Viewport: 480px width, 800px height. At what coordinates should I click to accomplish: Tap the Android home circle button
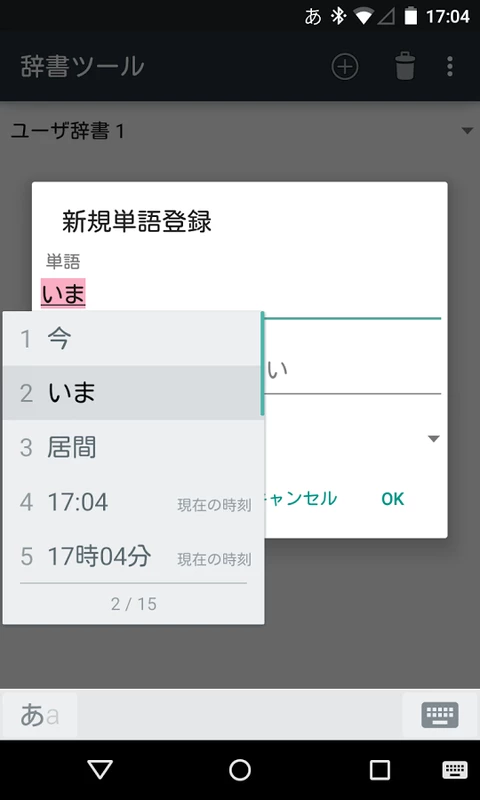(x=240, y=770)
